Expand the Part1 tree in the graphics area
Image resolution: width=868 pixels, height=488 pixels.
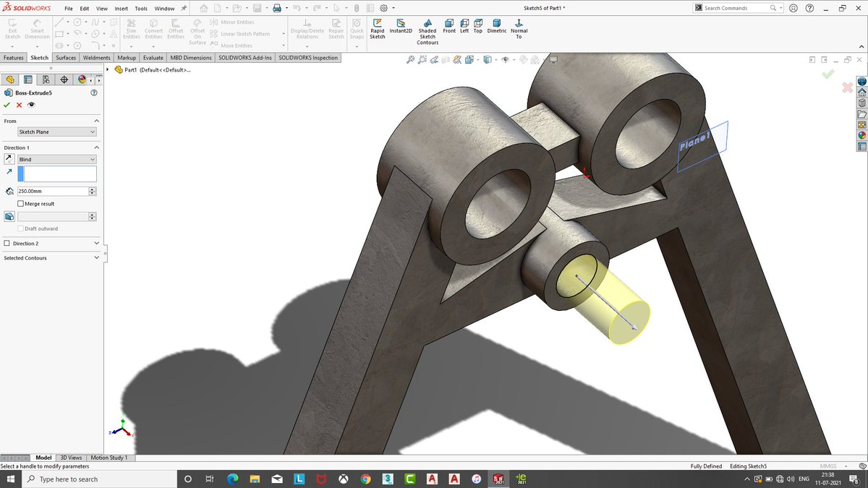[x=109, y=70]
